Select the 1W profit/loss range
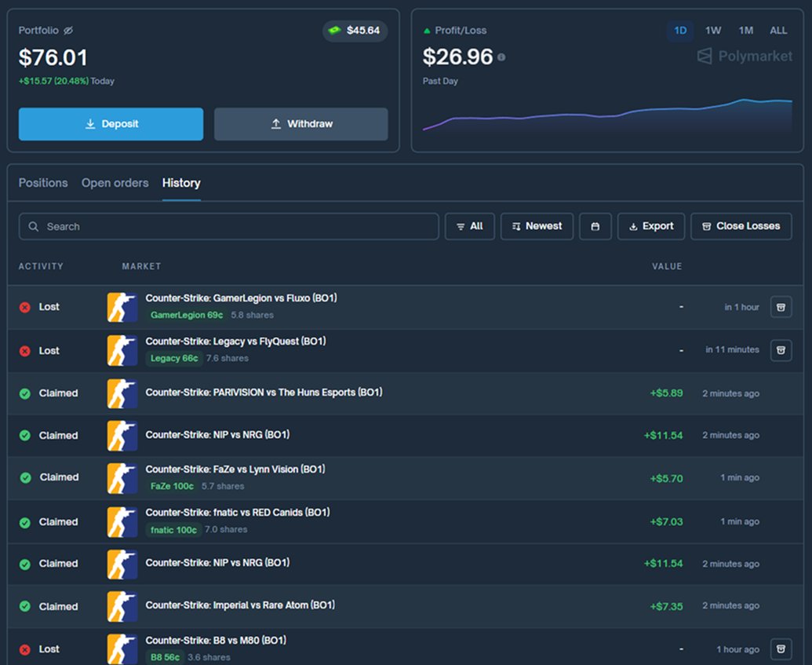 click(713, 31)
